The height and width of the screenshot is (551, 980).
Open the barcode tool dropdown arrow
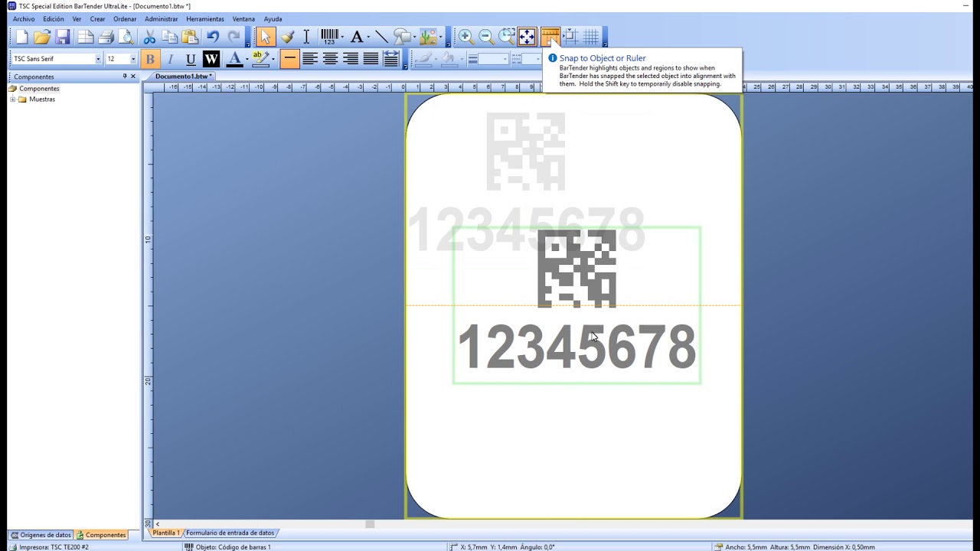click(x=342, y=37)
